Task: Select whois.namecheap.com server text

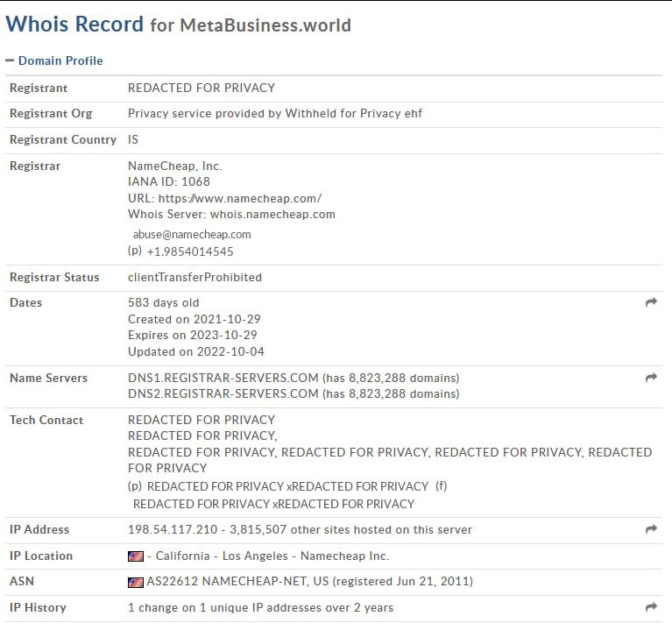Action: click(x=272, y=214)
